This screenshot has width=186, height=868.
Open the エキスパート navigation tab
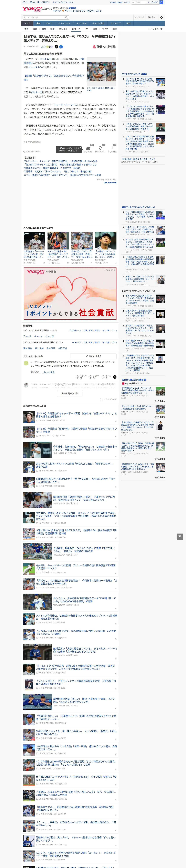[64, 24]
